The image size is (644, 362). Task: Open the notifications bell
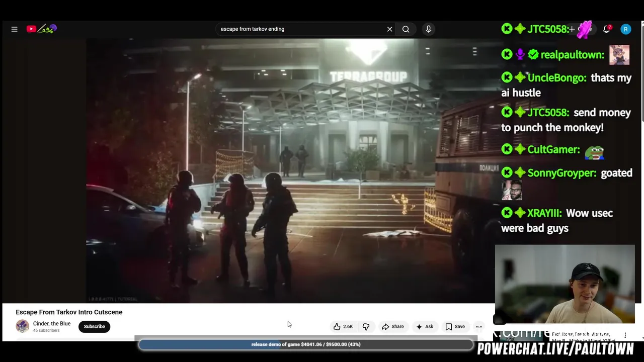pos(607,29)
